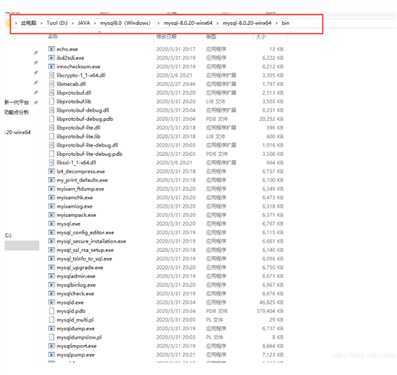Select file name mysqld.exe
The image size is (397, 375).
tap(70, 302)
